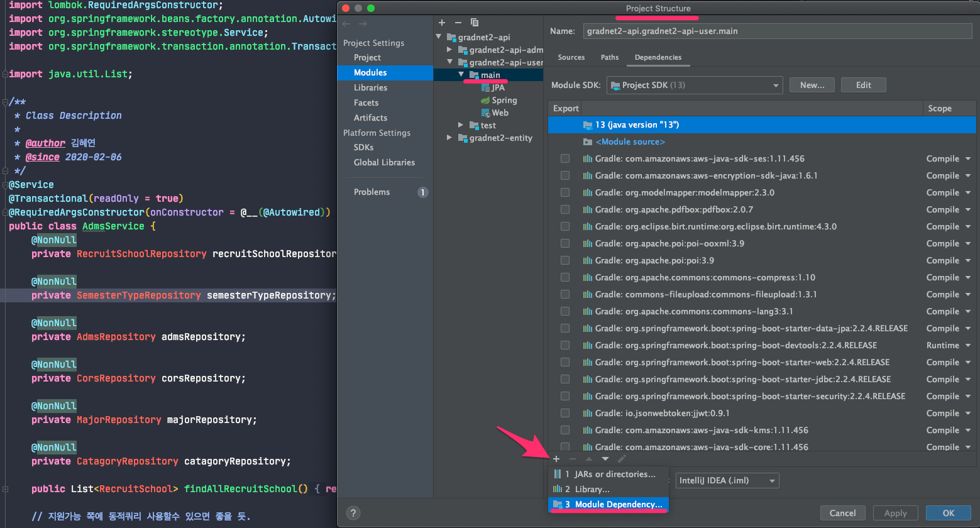This screenshot has height=528, width=980.
Task: Select the JPA facet icon under main
Action: tap(486, 88)
